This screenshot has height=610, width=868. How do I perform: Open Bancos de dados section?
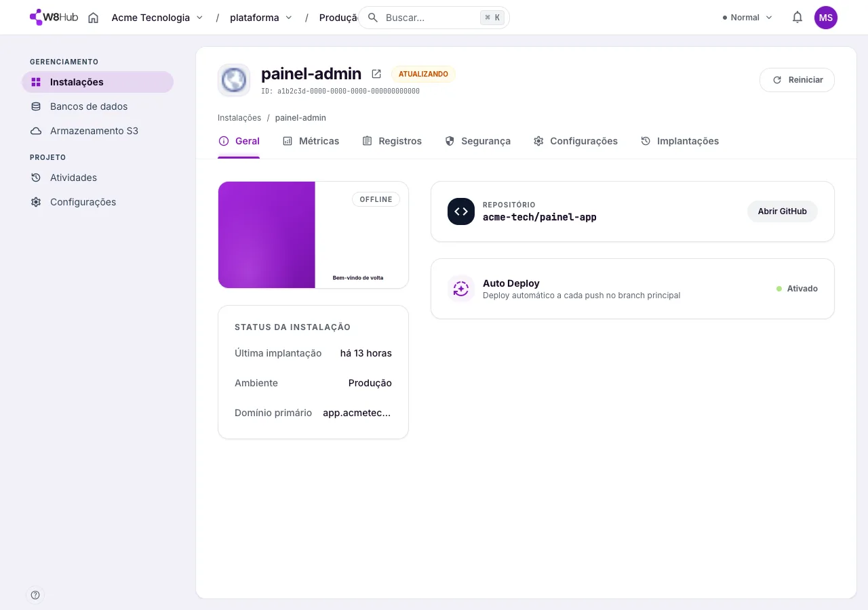click(98, 106)
